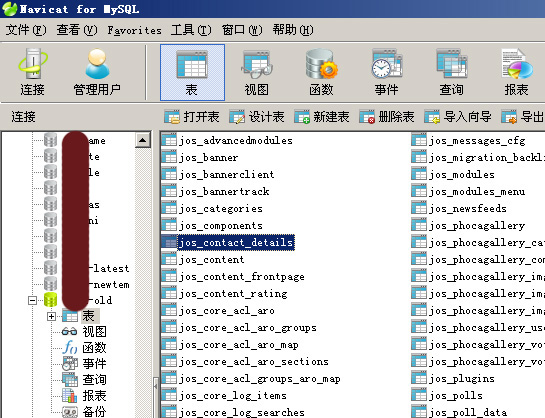The width and height of the screenshot is (545, 418).
Task: Select the jos_modules_menu table icon
Action: tap(418, 191)
